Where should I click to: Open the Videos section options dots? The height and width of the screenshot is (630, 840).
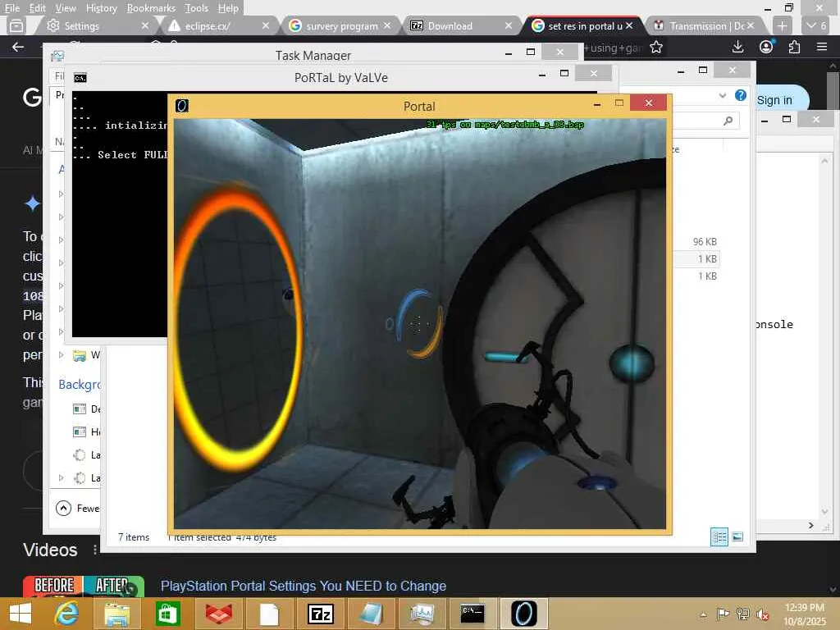(x=95, y=550)
